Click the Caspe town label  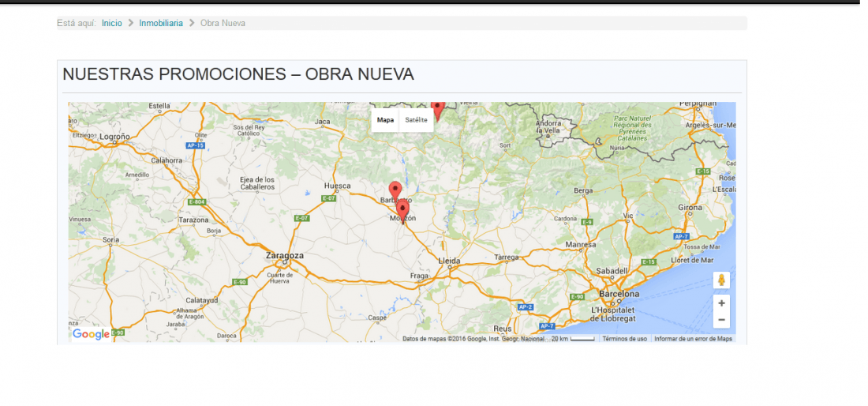(x=377, y=318)
